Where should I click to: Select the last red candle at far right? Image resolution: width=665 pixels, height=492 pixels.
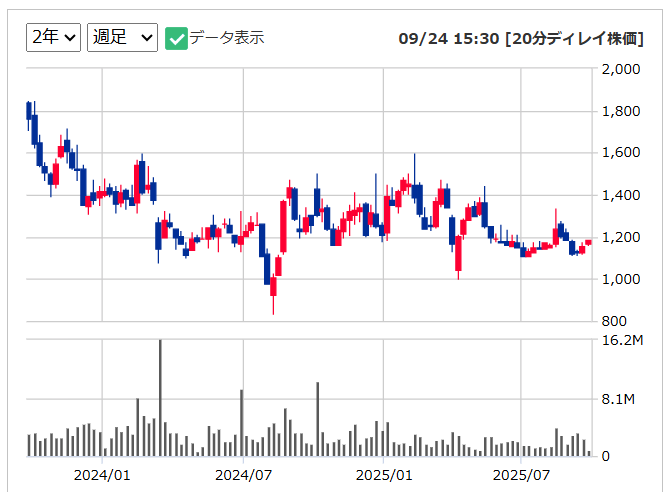click(x=588, y=242)
